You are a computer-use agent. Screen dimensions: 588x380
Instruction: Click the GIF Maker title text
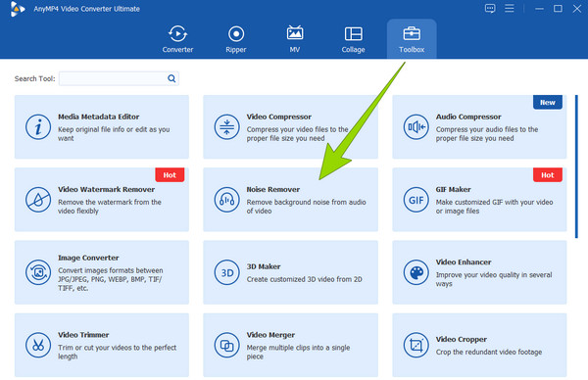click(x=453, y=190)
